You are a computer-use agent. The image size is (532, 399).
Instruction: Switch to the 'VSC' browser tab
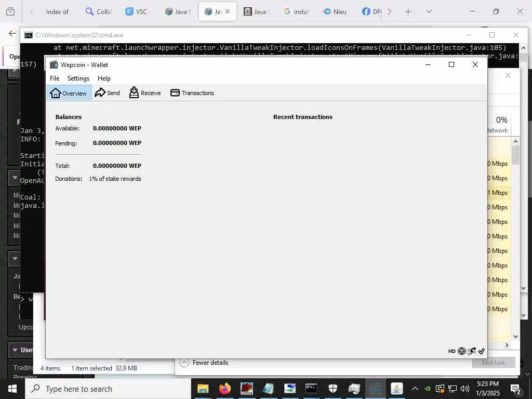[138, 12]
